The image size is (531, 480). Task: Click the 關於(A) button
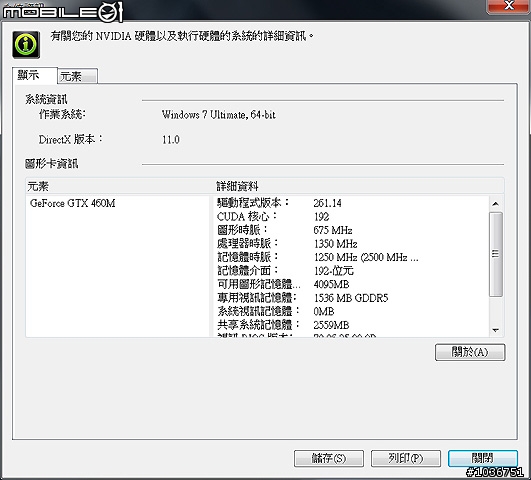(x=470, y=352)
